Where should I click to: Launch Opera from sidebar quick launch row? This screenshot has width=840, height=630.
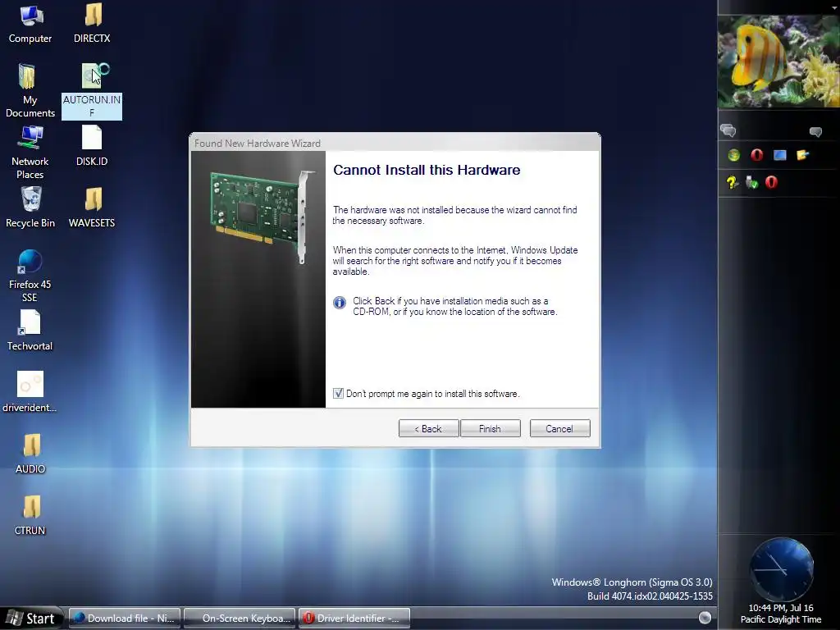(x=756, y=155)
